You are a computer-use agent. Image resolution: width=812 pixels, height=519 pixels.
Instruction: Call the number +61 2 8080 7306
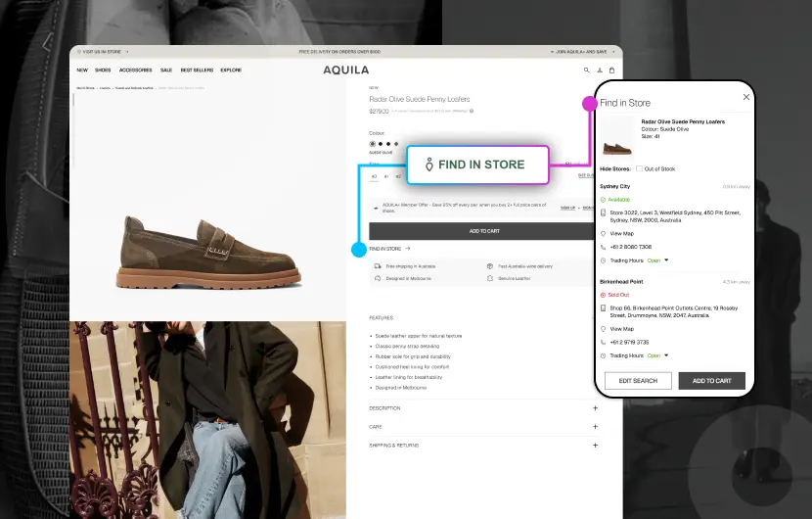point(631,247)
